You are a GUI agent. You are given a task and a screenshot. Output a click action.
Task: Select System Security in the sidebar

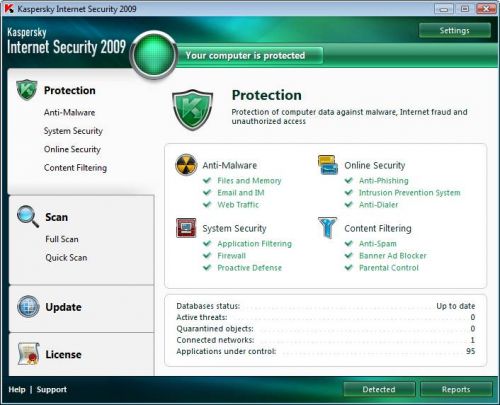(x=73, y=131)
